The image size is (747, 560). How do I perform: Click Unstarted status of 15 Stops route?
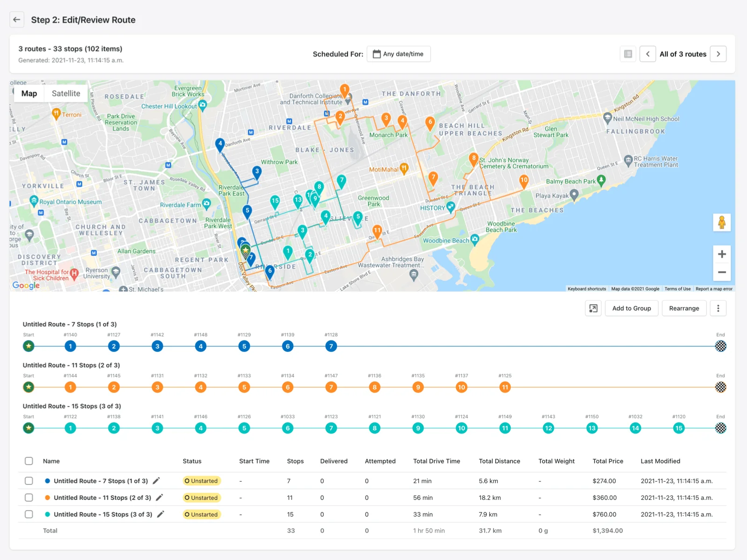[201, 514]
